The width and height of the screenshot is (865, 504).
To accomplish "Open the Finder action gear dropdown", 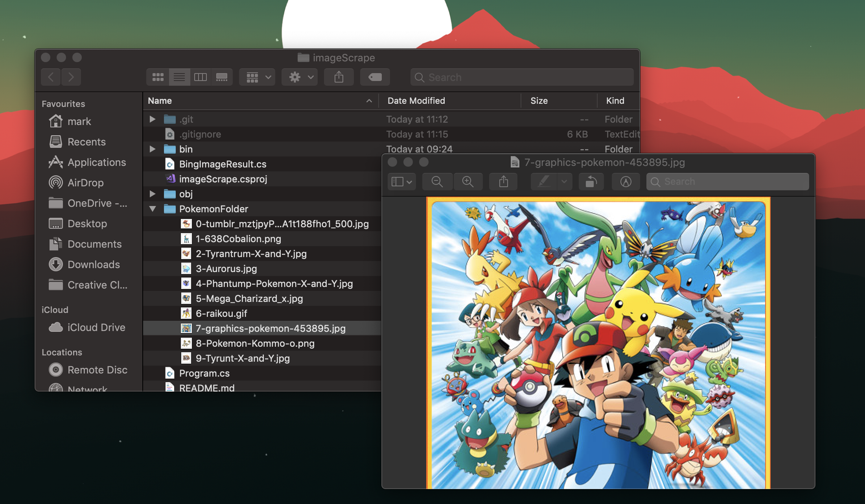I will 300,77.
